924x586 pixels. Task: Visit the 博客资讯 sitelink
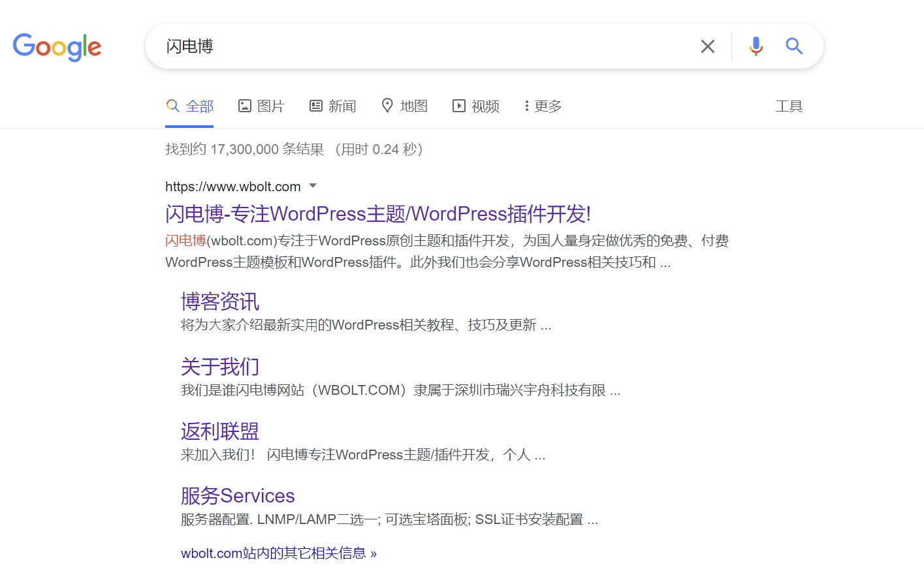coord(219,301)
